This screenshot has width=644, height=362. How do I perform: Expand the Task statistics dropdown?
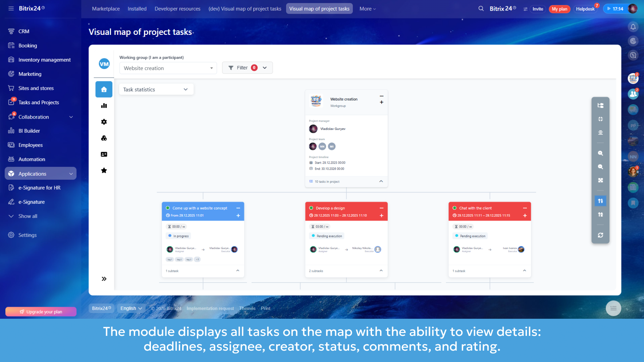(156, 89)
